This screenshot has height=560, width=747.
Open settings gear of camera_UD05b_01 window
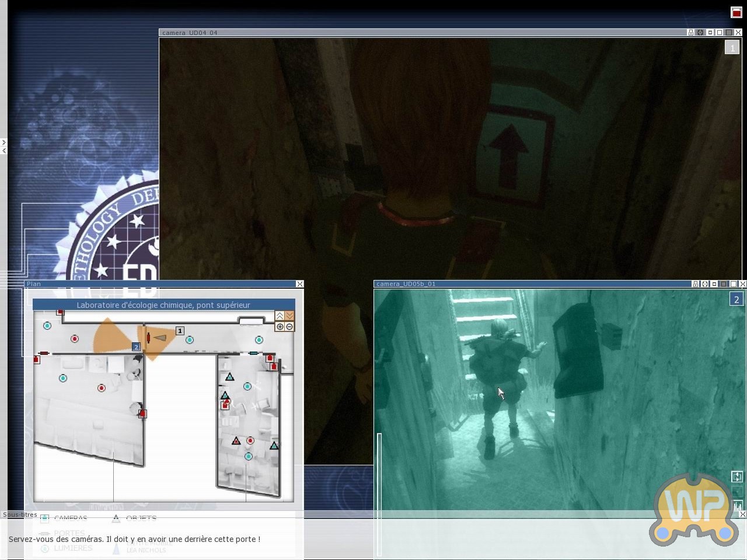(x=704, y=284)
